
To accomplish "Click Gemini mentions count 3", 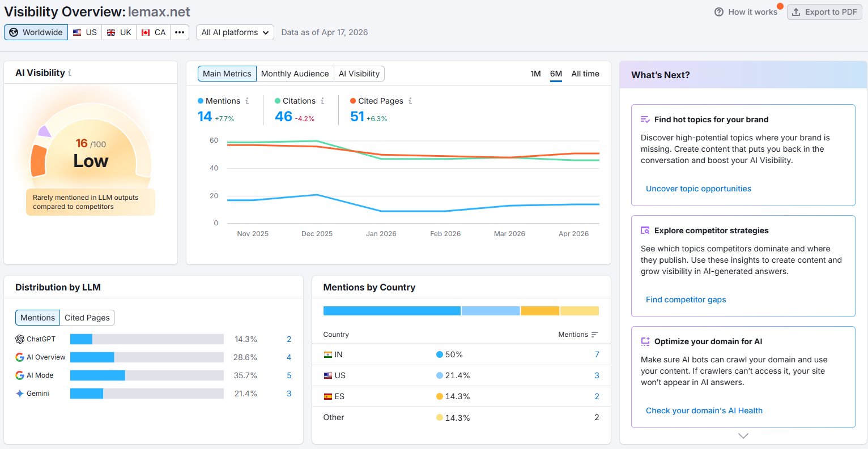I will [289, 394].
